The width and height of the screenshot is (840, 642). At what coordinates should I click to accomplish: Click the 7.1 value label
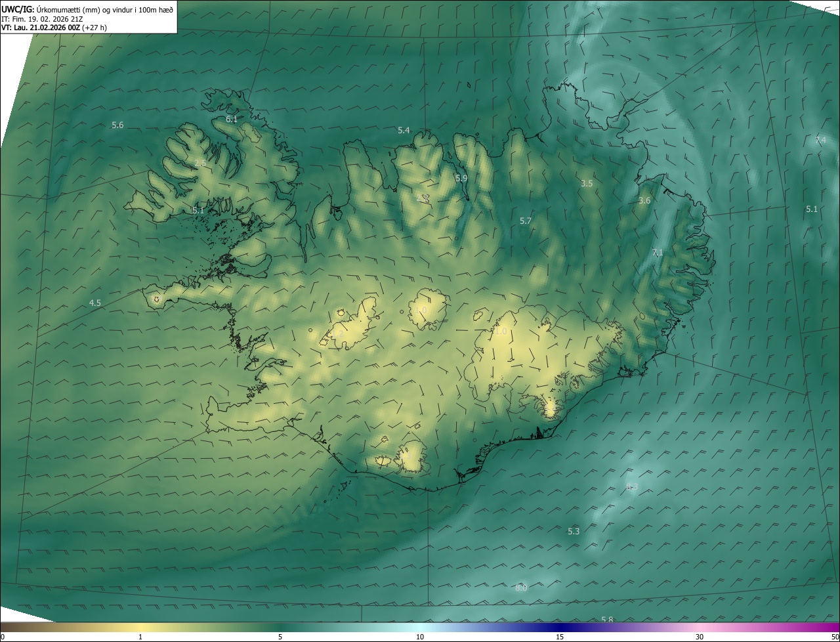click(x=658, y=253)
